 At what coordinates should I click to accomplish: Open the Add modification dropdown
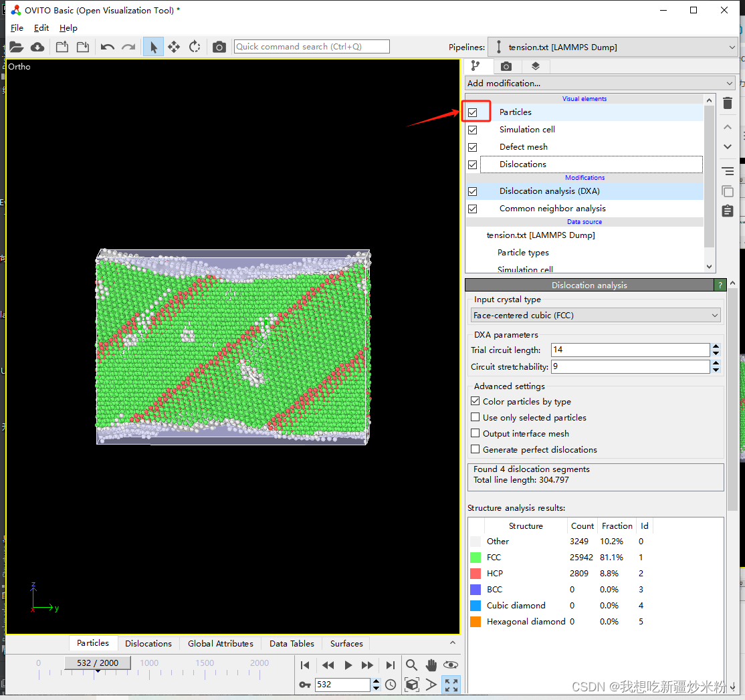pyautogui.click(x=600, y=83)
